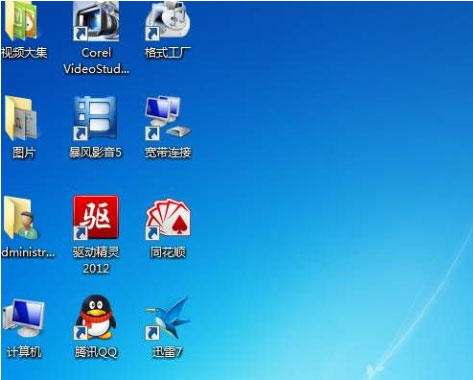473x380 pixels.
Task: Open the 视频大集 folder icon
Action: 21,21
